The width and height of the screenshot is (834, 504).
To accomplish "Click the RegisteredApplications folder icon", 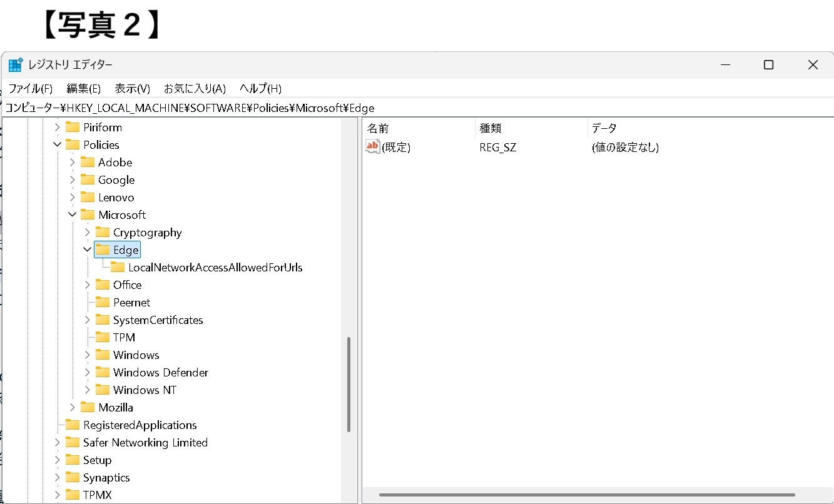I will [73, 425].
